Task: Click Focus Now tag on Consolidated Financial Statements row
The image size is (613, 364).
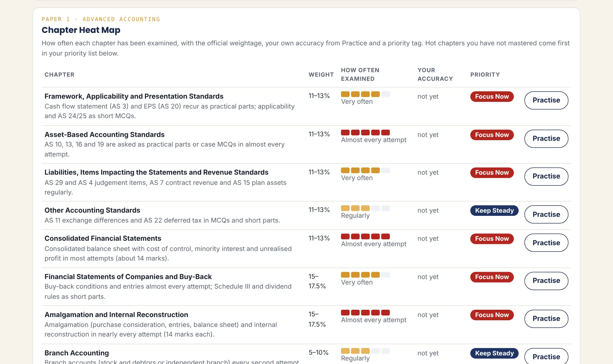Action: [x=492, y=239]
